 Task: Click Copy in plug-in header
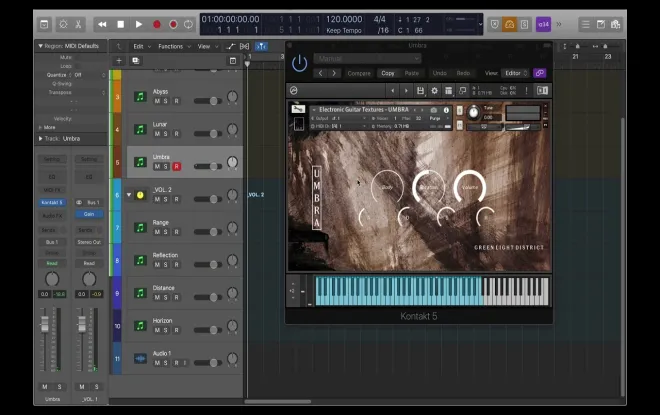click(x=388, y=73)
